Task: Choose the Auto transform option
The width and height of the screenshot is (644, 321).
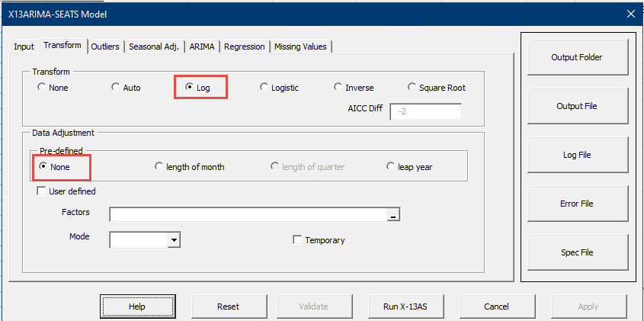Action: (126, 88)
